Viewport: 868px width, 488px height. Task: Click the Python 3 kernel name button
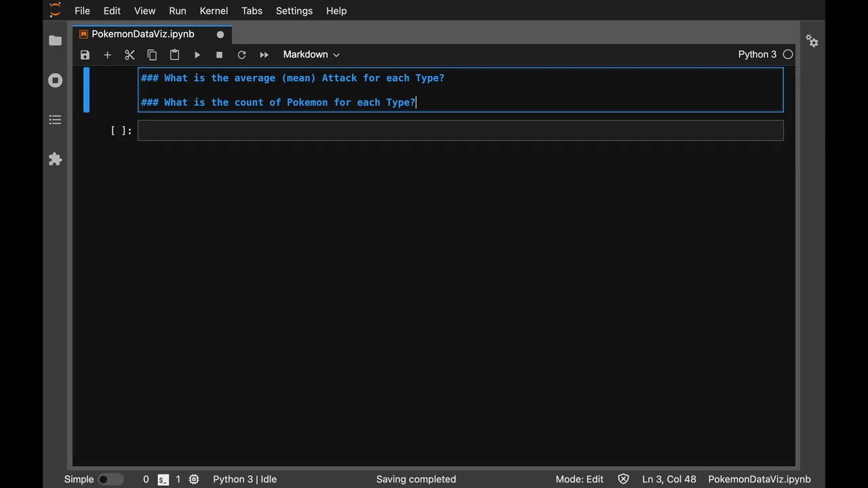coord(757,54)
